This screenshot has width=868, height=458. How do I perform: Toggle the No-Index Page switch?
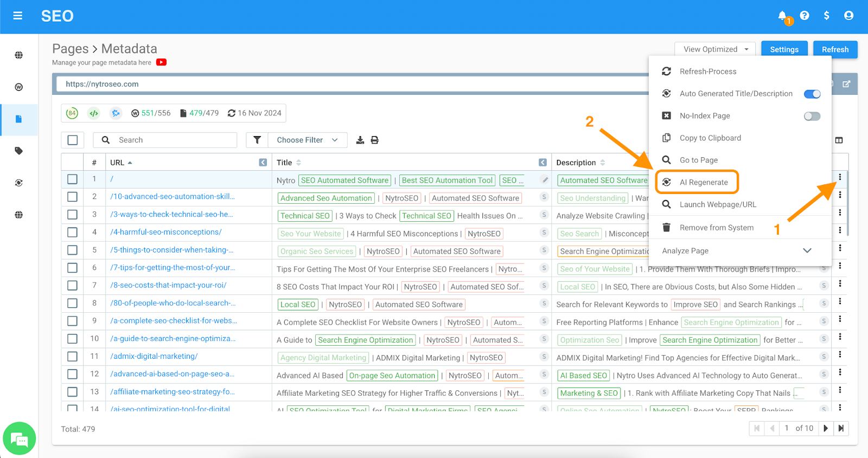point(812,116)
